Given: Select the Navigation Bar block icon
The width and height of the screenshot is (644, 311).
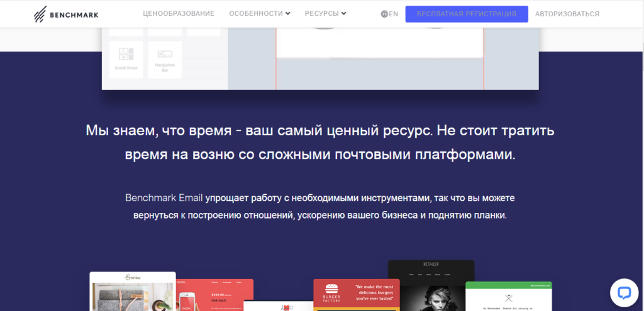Looking at the screenshot, I should pyautogui.click(x=165, y=59).
